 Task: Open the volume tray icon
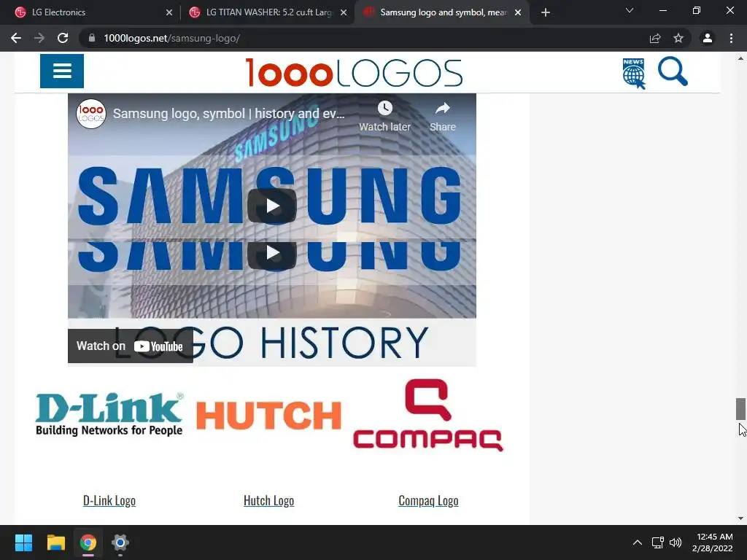tap(676, 542)
